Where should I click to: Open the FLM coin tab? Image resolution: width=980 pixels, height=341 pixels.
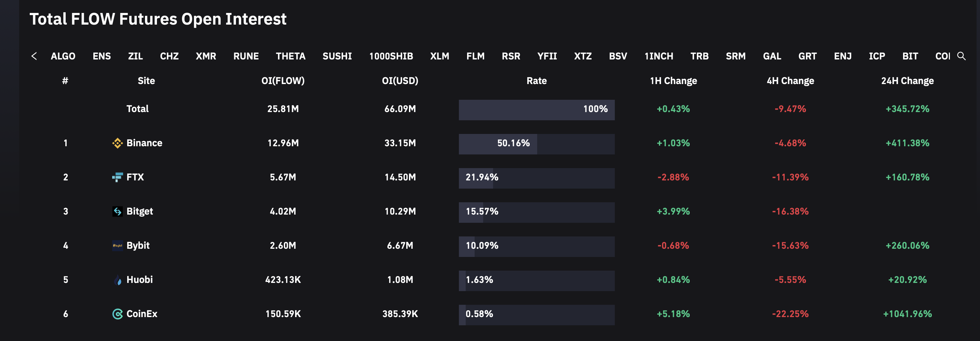click(x=475, y=56)
